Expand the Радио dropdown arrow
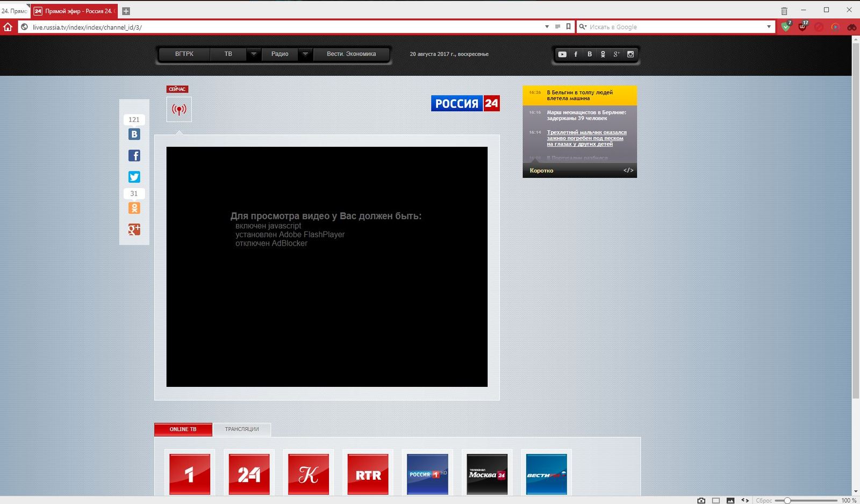Image resolution: width=860 pixels, height=504 pixels. click(305, 54)
